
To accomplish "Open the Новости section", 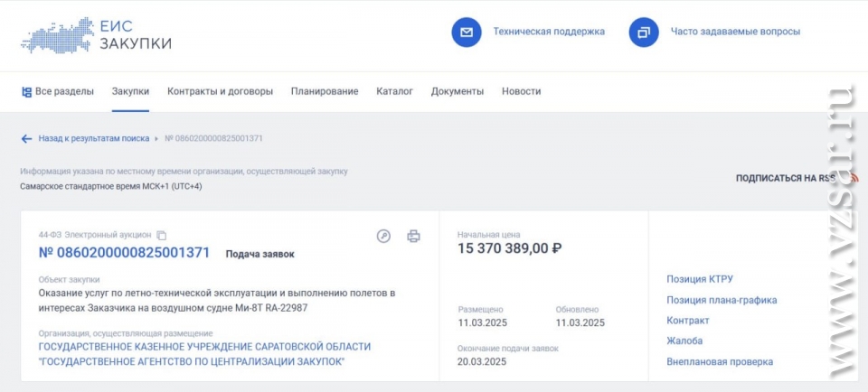I will coord(522,91).
